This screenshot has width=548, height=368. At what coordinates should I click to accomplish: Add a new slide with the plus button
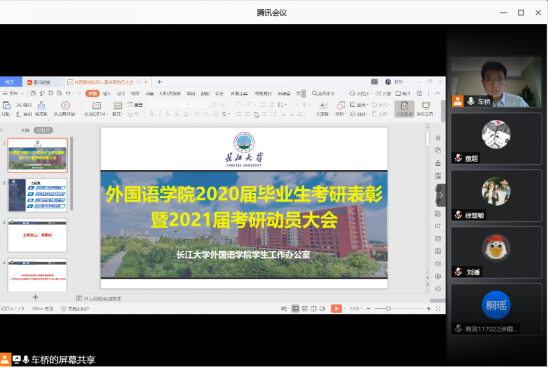pos(35,297)
